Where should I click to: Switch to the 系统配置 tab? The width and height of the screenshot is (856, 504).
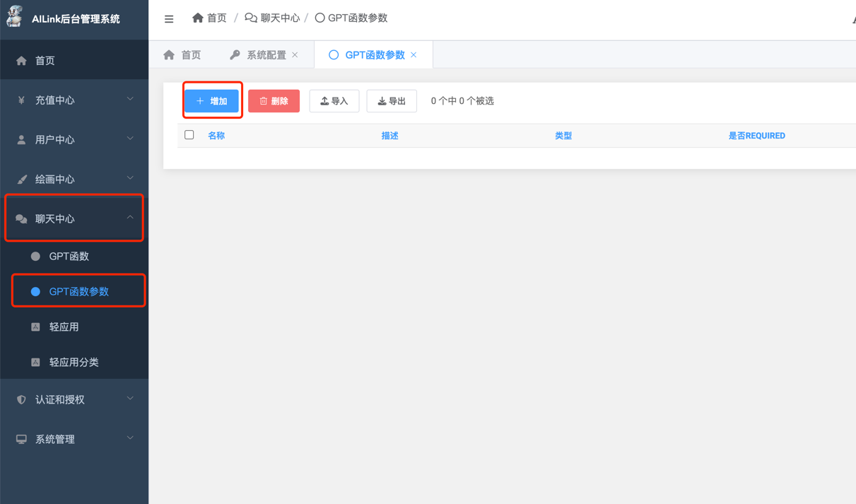point(264,54)
